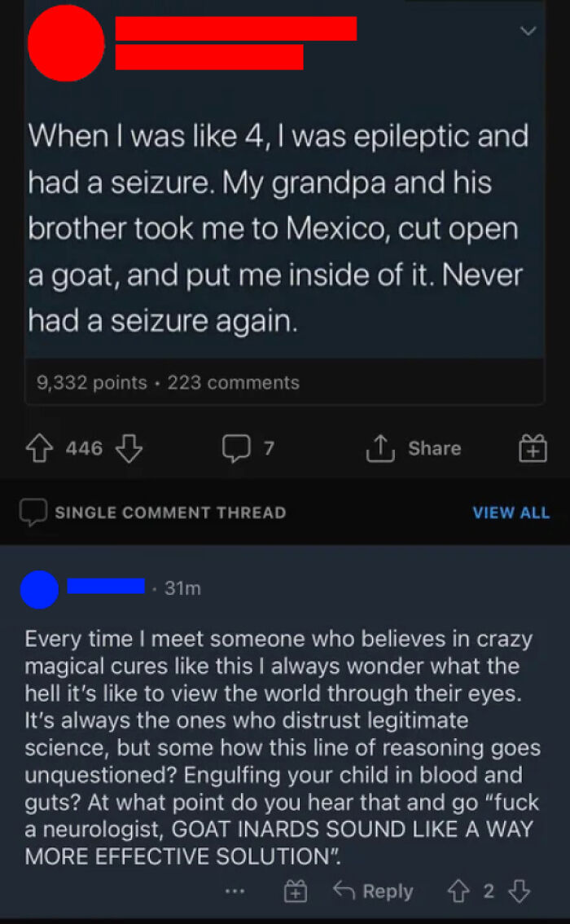The width and height of the screenshot is (570, 924).
Task: Give an award to the post
Action: coord(532,447)
